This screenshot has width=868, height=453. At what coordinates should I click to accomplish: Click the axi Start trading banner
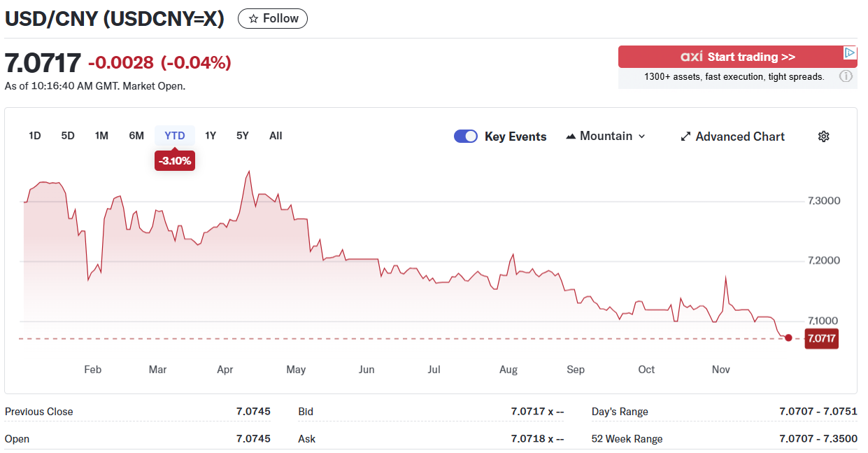(x=737, y=57)
